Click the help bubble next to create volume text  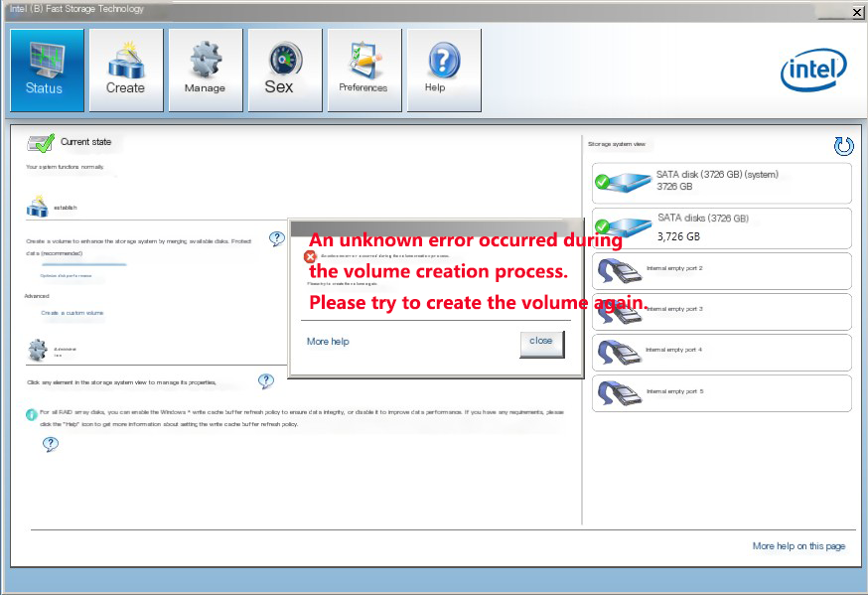click(x=277, y=238)
